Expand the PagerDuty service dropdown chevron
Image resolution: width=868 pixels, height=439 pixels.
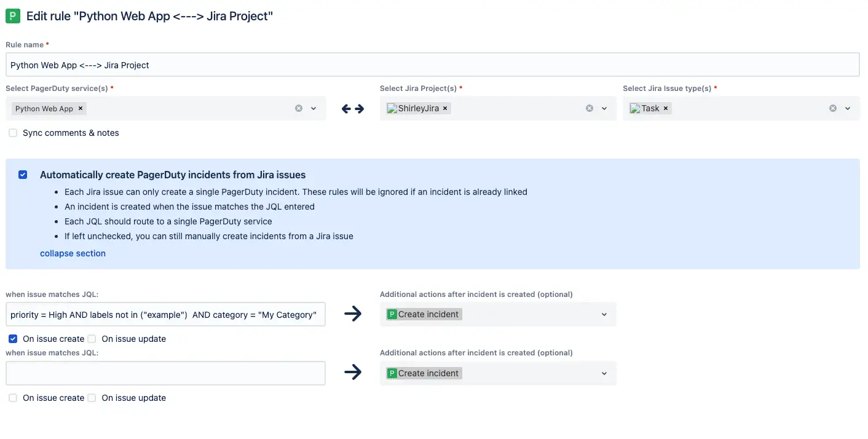314,108
